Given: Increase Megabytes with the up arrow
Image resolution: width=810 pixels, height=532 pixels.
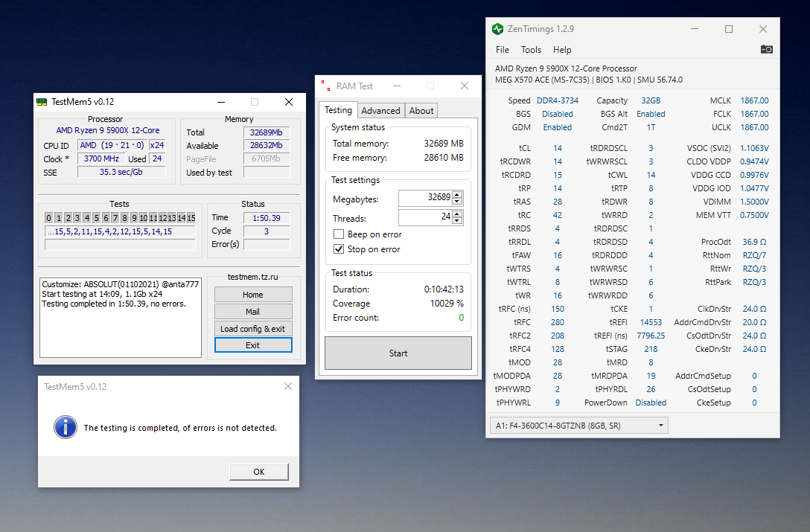Looking at the screenshot, I should (457, 194).
